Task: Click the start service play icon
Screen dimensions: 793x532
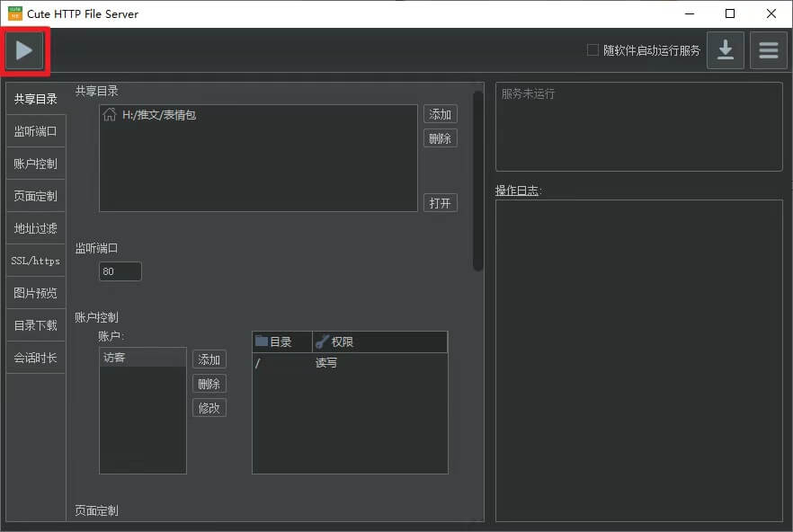Action: (x=24, y=50)
